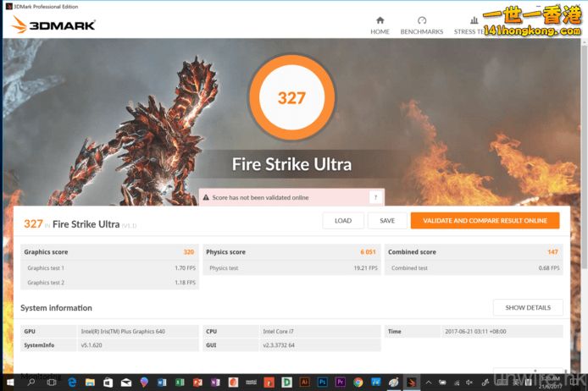Show hidden system tray icons
588x391 pixels.
tap(428, 383)
